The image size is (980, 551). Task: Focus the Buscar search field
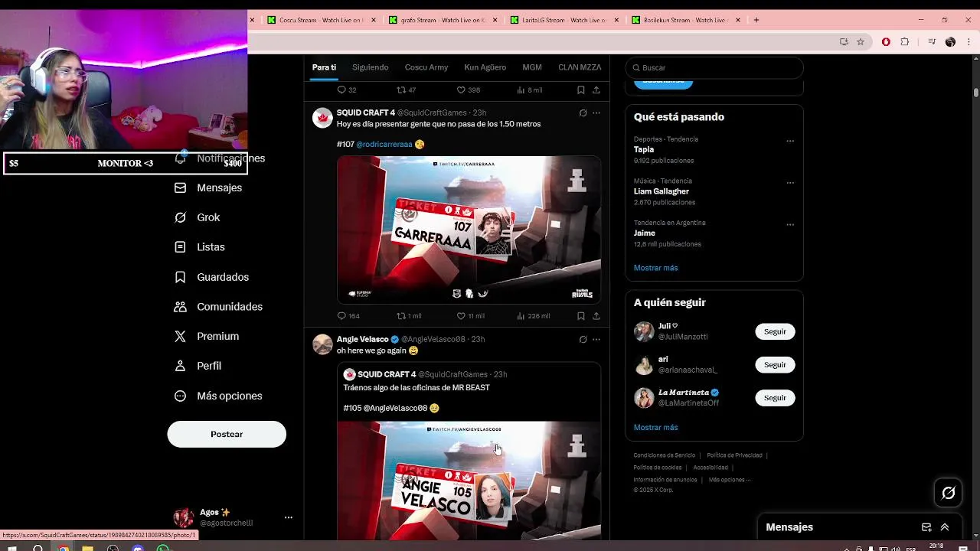[714, 67]
